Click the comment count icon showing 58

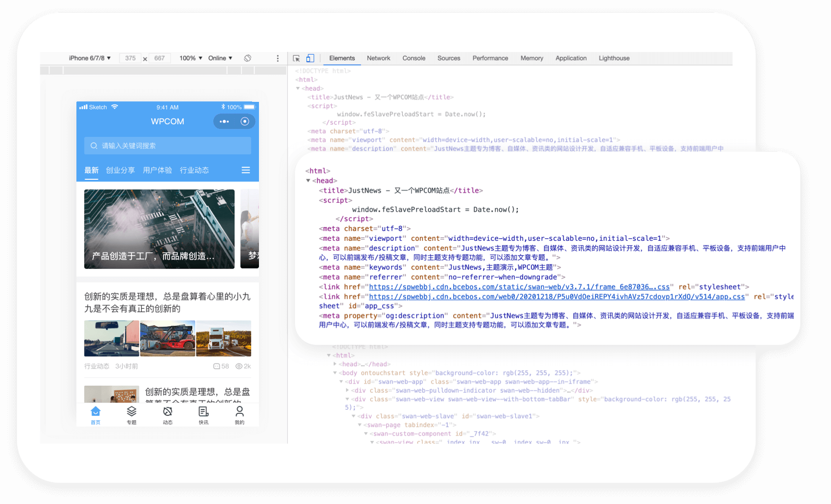pyautogui.click(x=217, y=367)
